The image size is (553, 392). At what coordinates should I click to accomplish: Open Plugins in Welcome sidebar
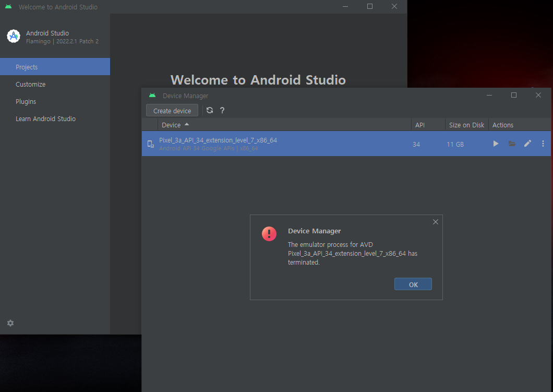tap(55, 102)
